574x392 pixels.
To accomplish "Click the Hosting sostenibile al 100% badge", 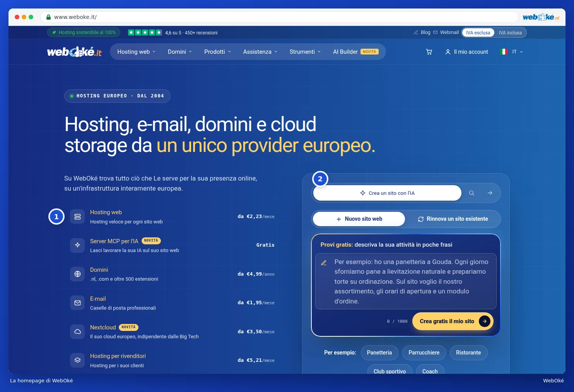I will (84, 32).
